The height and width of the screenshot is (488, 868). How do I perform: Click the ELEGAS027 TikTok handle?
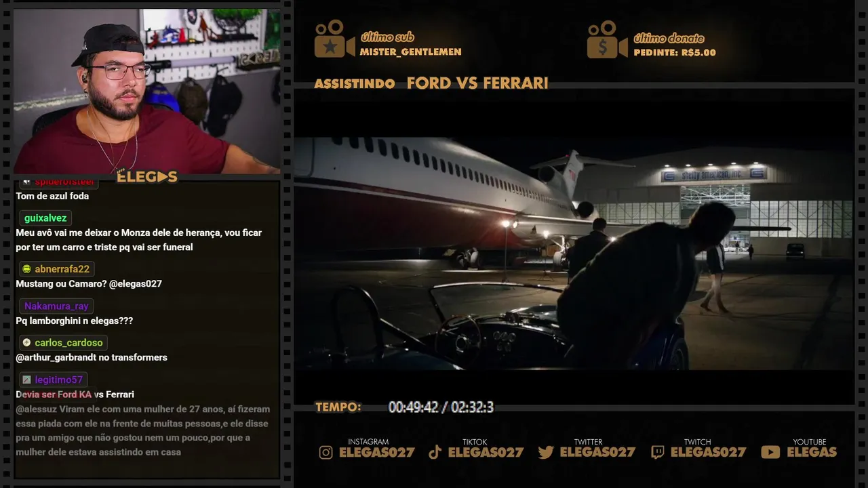[x=486, y=453]
